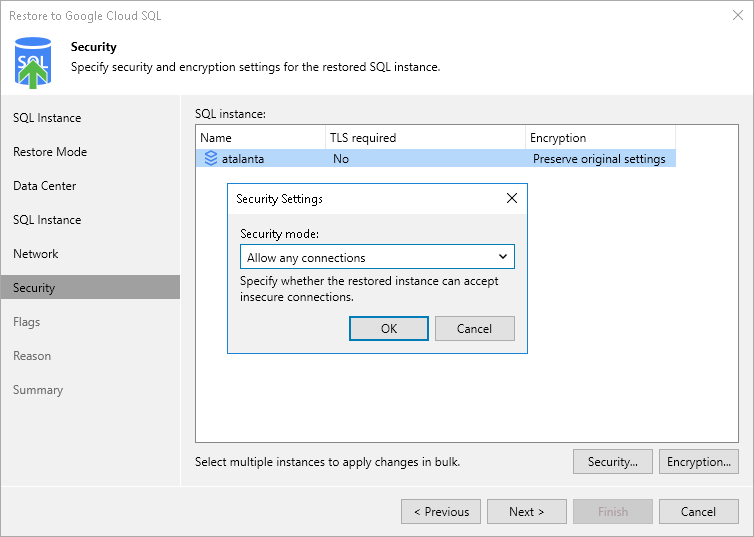Click the 'No' TLS required cell
754x537 pixels.
[341, 159]
